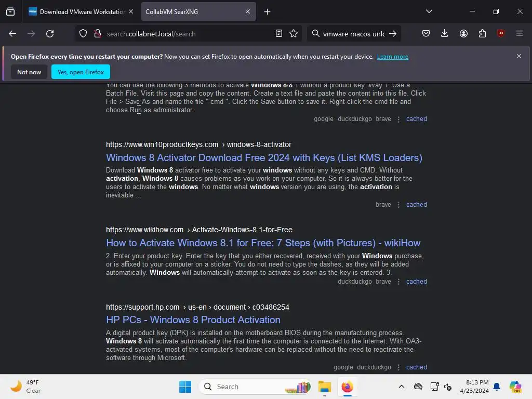Open cached link for win10productkeys result
The height and width of the screenshot is (399, 532).
[417, 205]
